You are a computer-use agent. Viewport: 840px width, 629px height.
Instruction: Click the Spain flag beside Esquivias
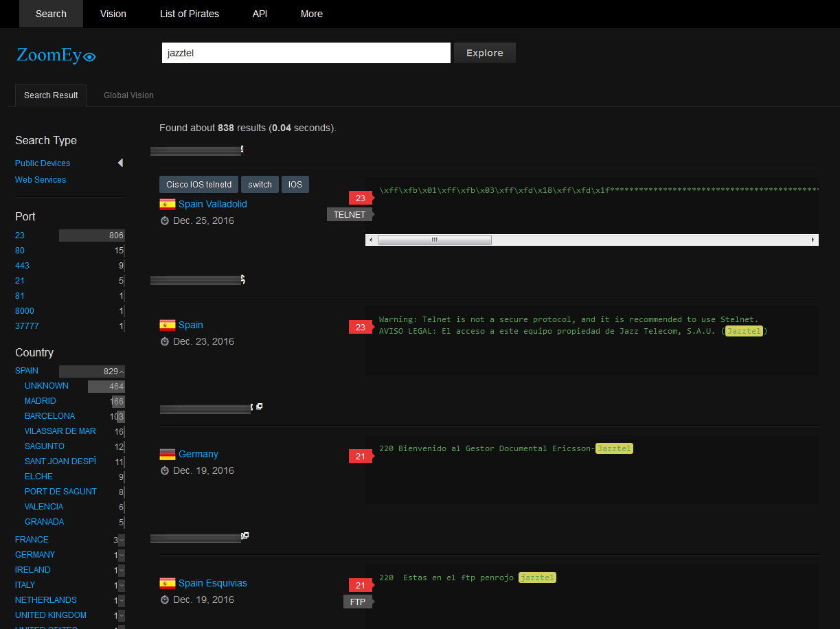click(167, 583)
